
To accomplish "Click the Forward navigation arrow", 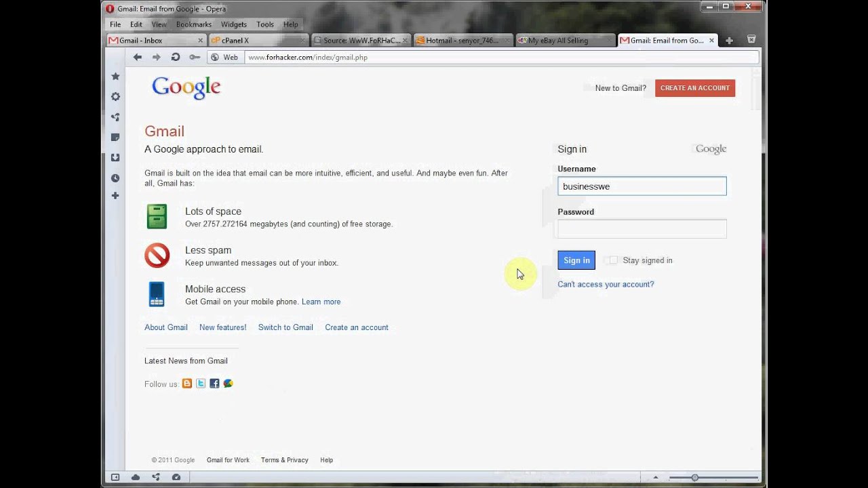I will [157, 58].
